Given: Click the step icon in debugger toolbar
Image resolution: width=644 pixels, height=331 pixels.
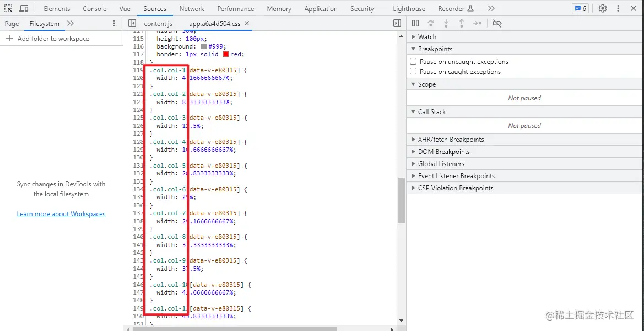Looking at the screenshot, I should pos(477,24).
